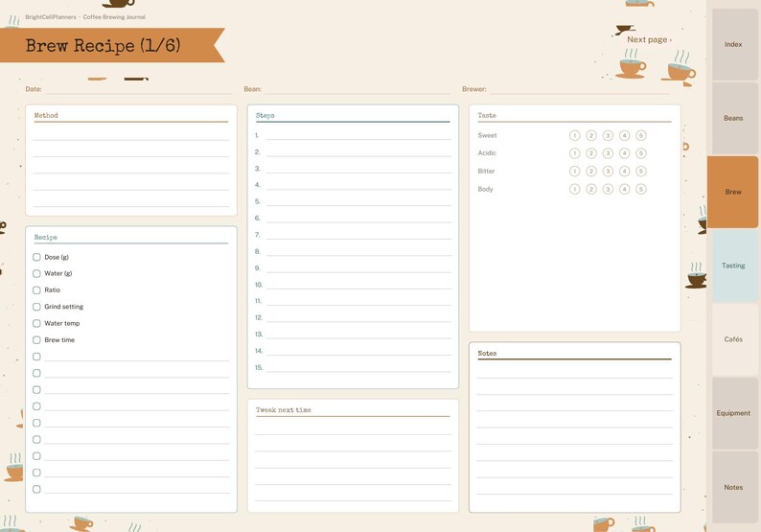Tick the Ratio checkbox
761x532 pixels.
pyautogui.click(x=36, y=289)
